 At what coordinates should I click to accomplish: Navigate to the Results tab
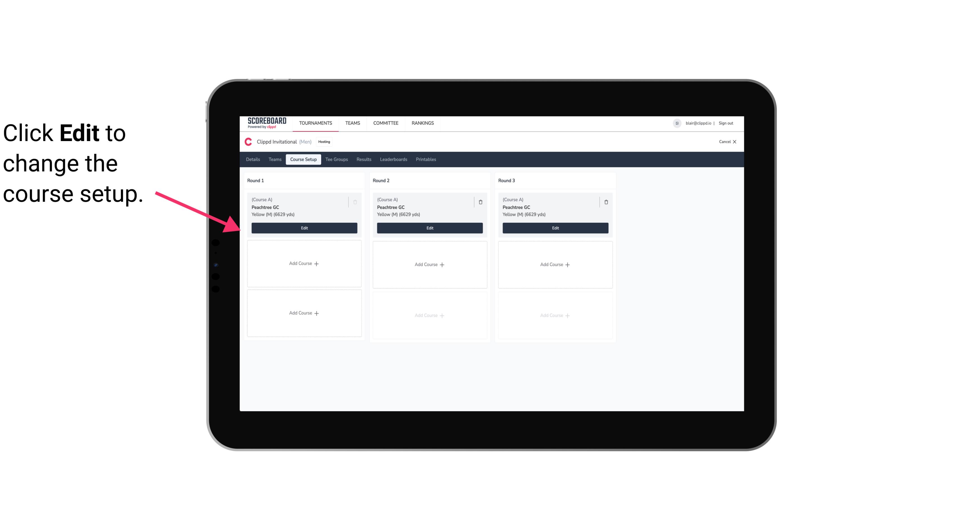click(x=364, y=159)
